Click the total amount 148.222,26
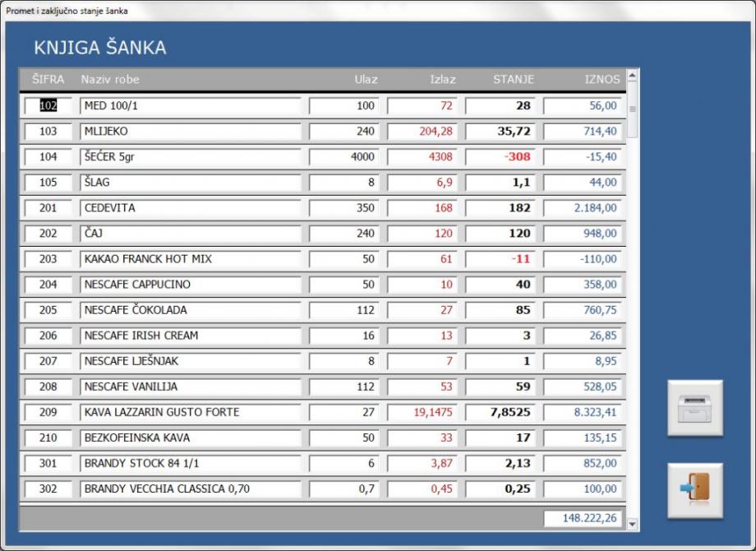Image resolution: width=756 pixels, height=551 pixels. [583, 519]
